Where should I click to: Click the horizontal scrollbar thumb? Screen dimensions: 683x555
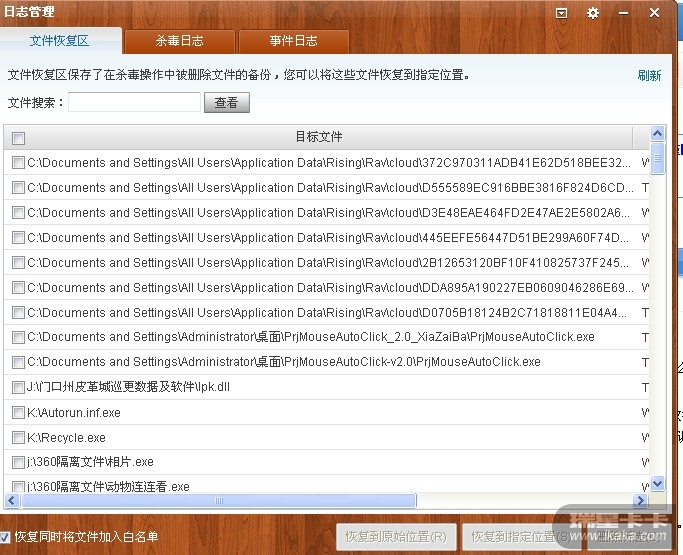[219, 501]
